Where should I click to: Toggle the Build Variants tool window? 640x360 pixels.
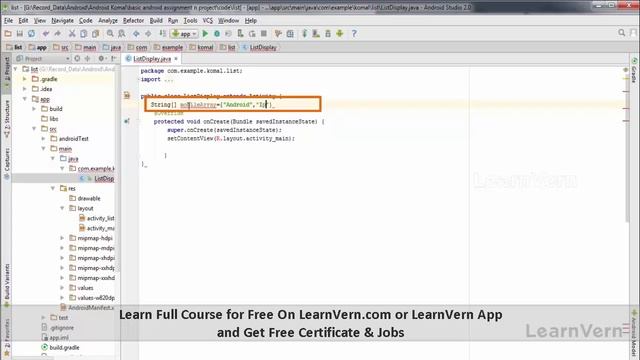click(7, 286)
